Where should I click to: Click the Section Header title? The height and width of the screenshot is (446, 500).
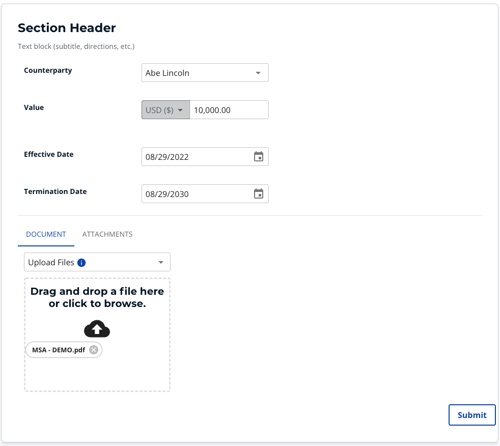(x=67, y=28)
